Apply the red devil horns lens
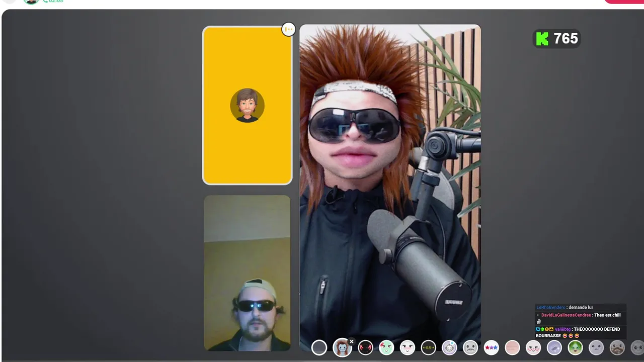 365,347
